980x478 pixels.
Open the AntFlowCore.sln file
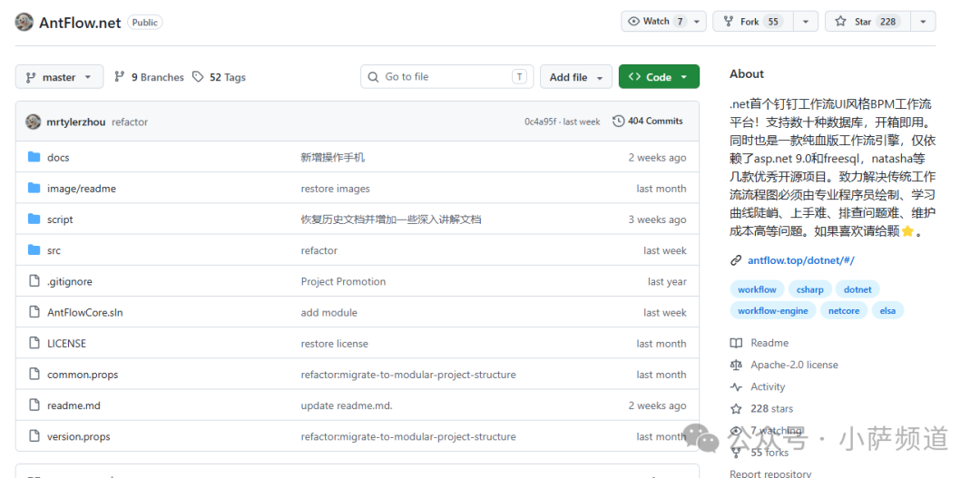pyautogui.click(x=85, y=312)
